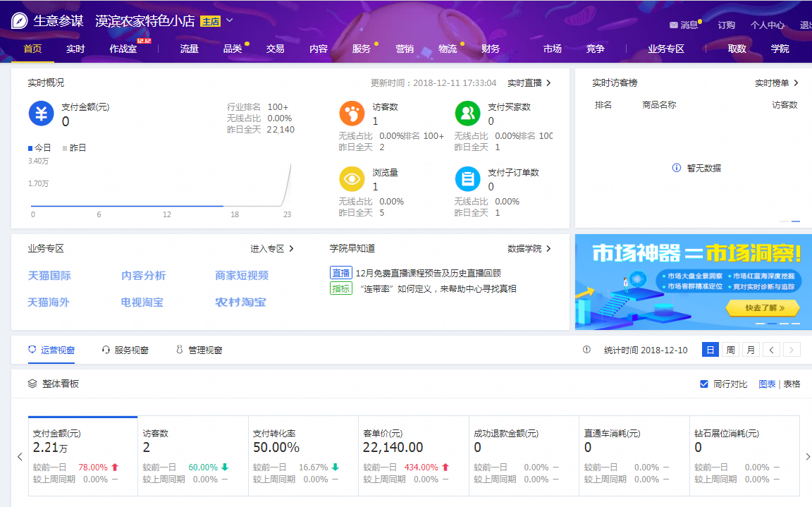Open the 服务 nav tab
The height and width of the screenshot is (507, 812).
tap(362, 49)
